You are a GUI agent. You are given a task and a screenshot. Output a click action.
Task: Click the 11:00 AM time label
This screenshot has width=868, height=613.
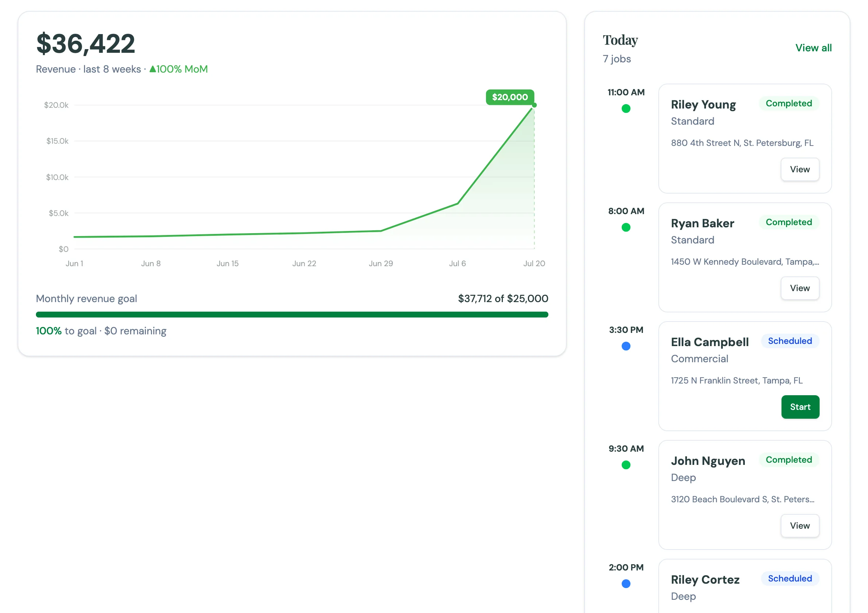[626, 92]
